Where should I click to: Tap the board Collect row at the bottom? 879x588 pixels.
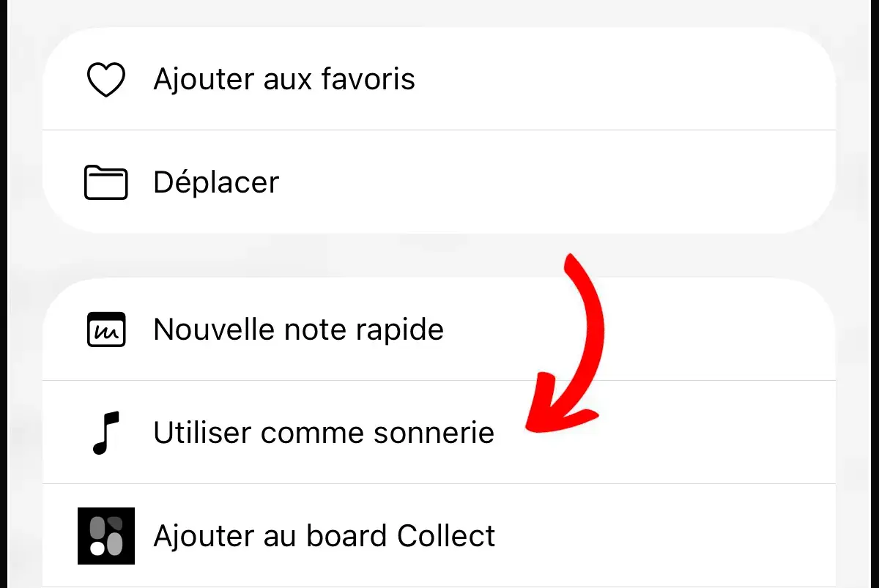[323, 535]
